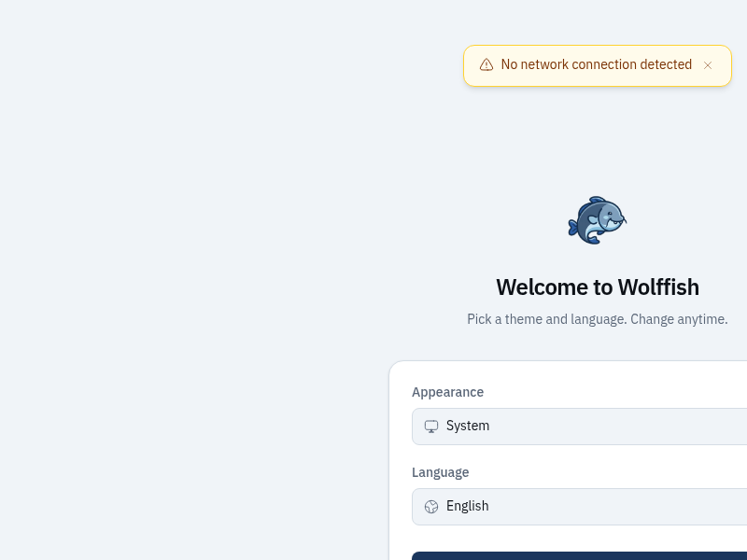Click the Language label

tap(440, 472)
